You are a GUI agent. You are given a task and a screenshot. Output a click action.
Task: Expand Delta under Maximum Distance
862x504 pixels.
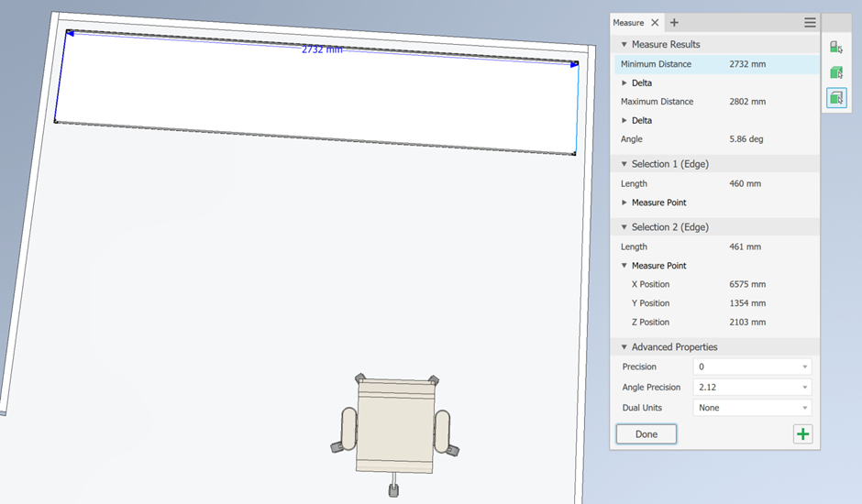click(625, 121)
